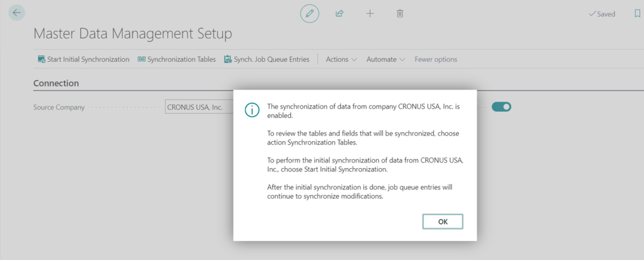Add new record with the plus icon
This screenshot has width=644, height=260.
[x=370, y=13]
